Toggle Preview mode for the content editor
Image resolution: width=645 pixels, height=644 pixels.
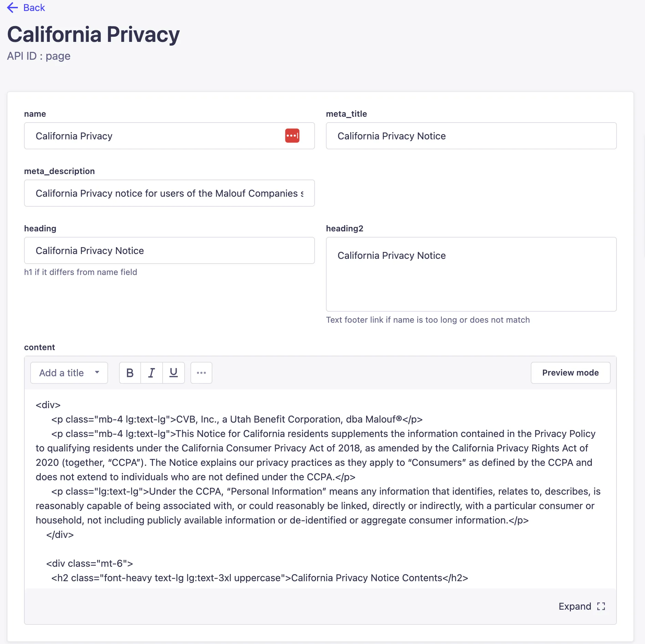point(570,373)
